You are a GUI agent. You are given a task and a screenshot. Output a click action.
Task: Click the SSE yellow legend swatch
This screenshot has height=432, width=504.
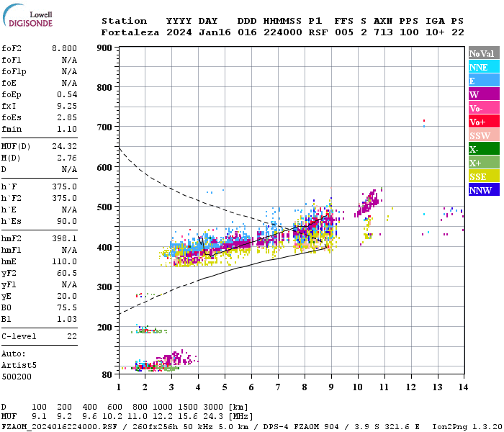pyautogui.click(x=484, y=176)
